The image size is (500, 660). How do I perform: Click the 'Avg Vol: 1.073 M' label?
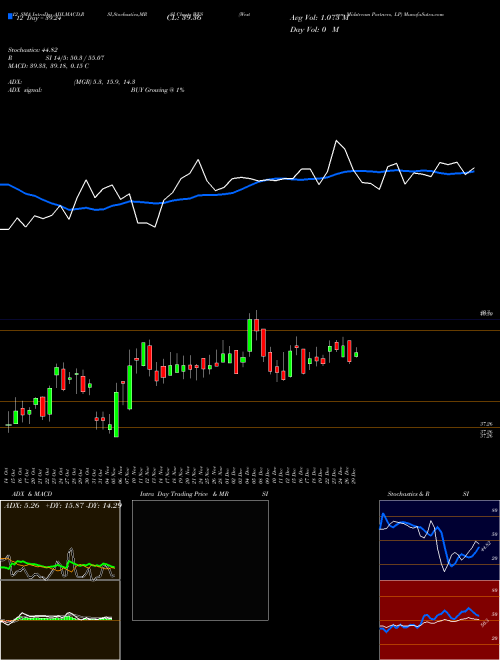[319, 18]
